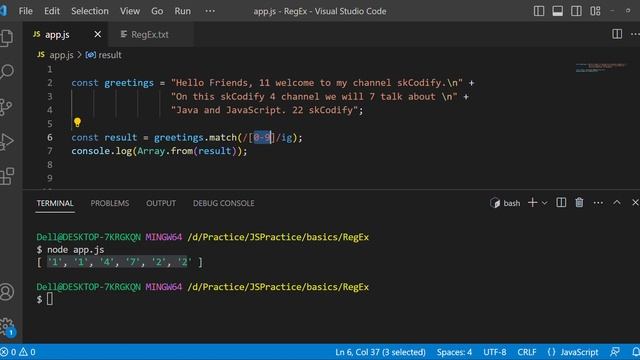Open the notifications bell in the status bar
The height and width of the screenshot is (360, 640).
(635, 352)
